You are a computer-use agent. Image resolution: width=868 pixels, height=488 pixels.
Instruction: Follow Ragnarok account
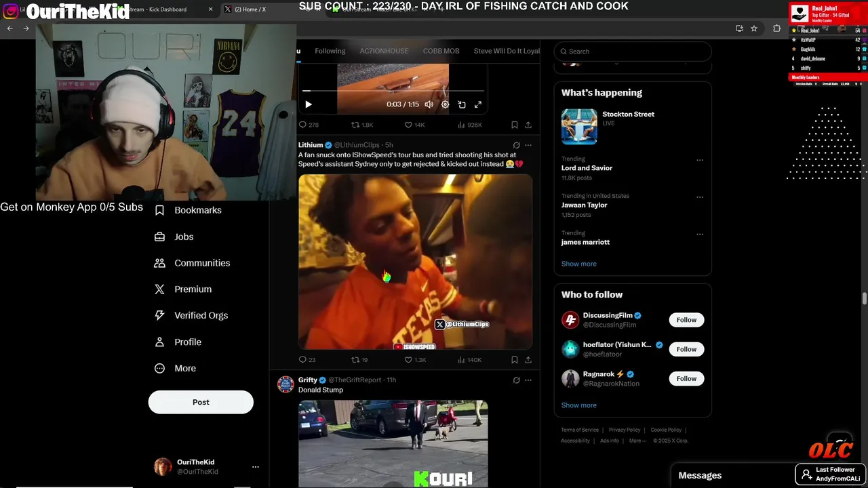click(x=686, y=379)
